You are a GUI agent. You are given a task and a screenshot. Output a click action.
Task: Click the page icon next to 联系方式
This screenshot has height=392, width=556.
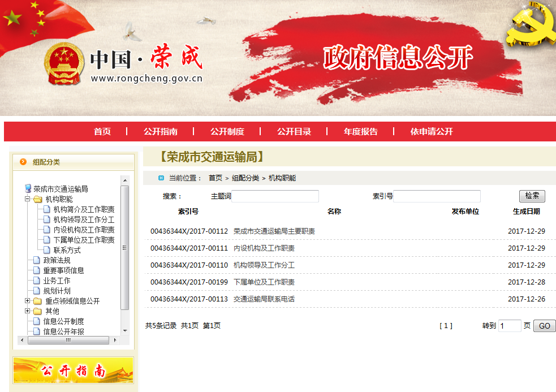tap(48, 250)
